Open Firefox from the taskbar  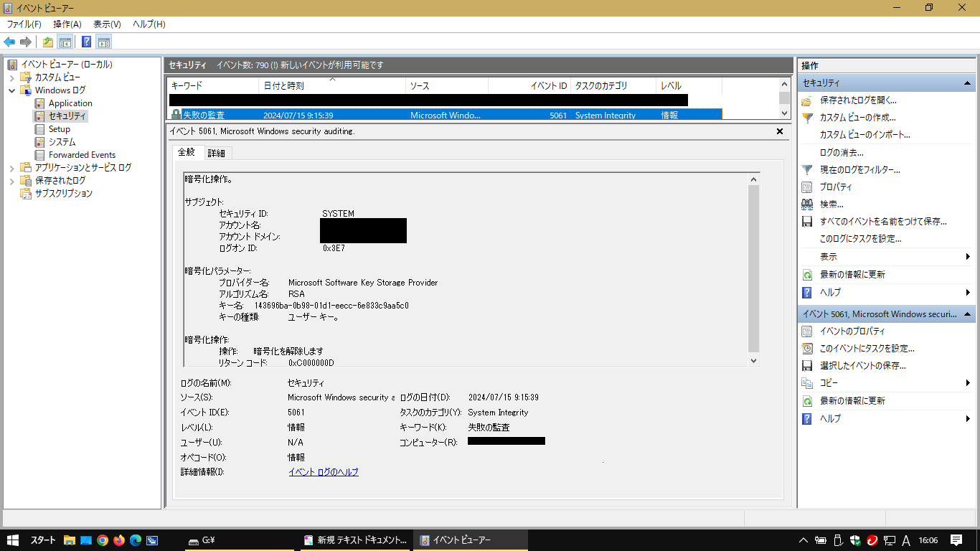pos(119,540)
